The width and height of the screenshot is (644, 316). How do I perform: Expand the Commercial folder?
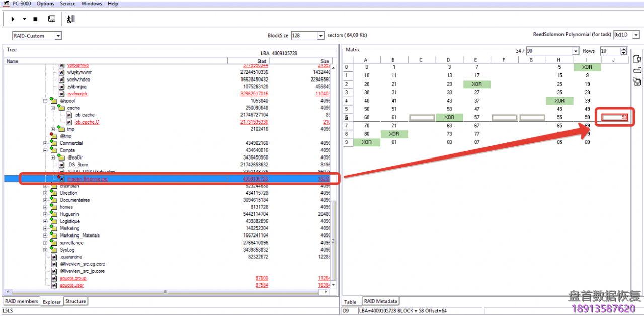click(46, 143)
